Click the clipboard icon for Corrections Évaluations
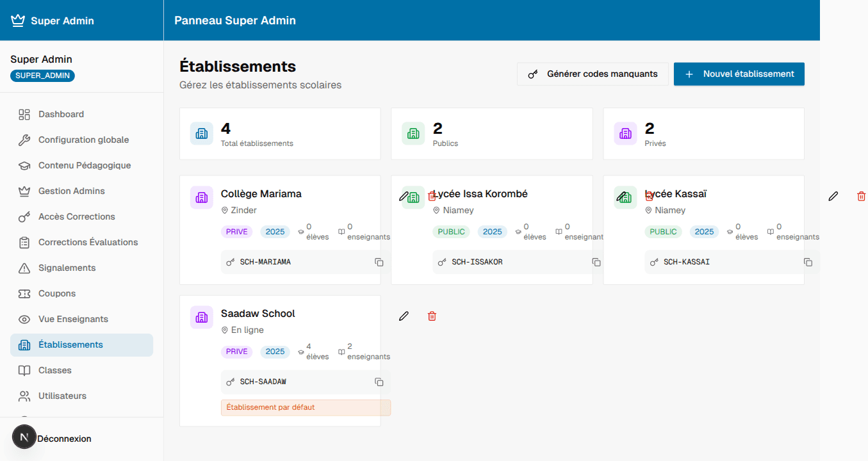 coord(24,243)
